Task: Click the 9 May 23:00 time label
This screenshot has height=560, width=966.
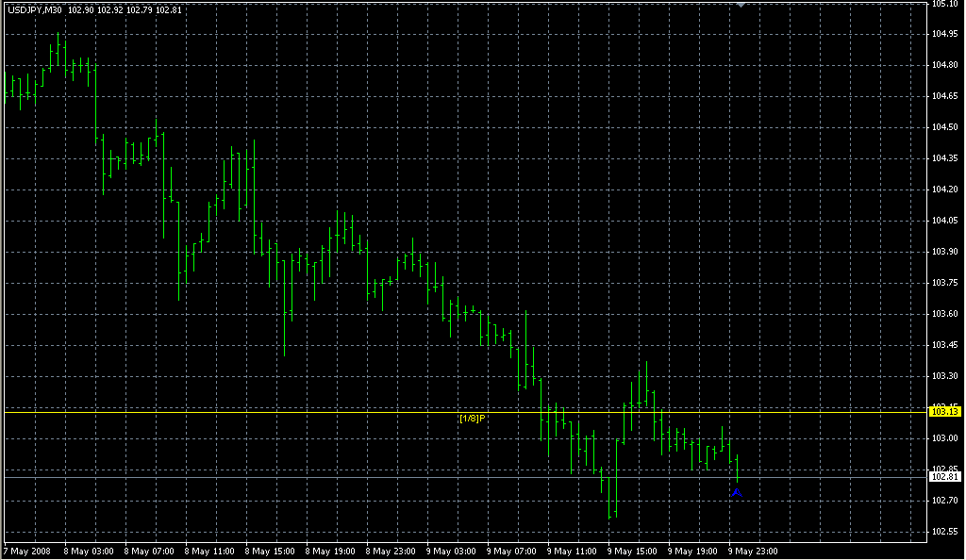Action: point(753,552)
